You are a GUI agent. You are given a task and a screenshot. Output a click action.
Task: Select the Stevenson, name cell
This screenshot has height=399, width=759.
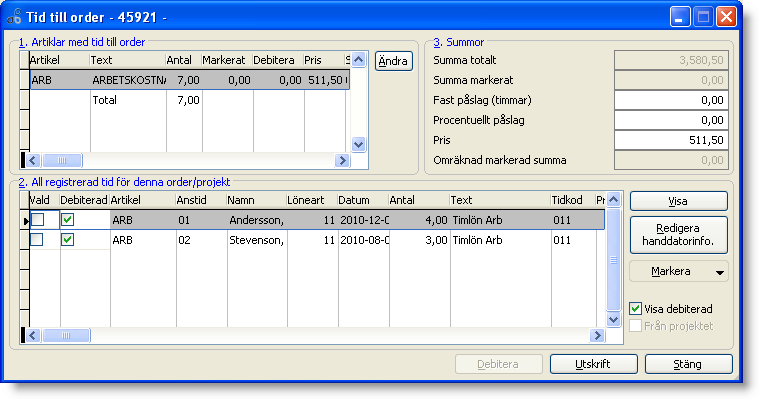[x=257, y=240]
